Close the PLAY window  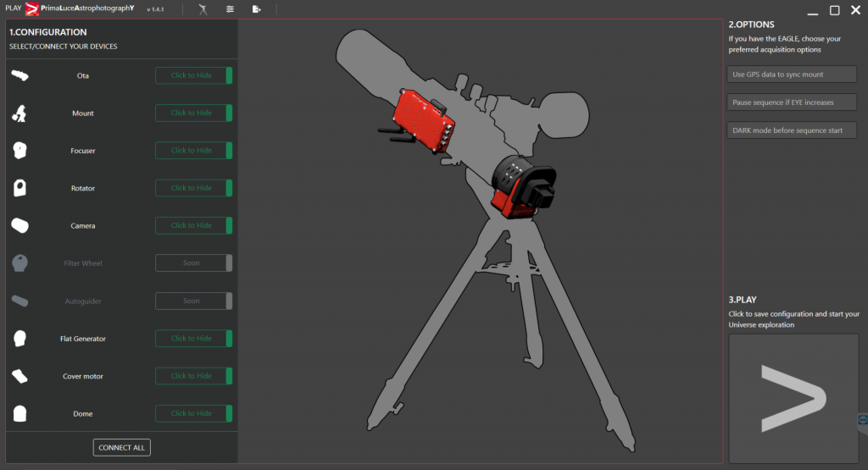(x=855, y=10)
